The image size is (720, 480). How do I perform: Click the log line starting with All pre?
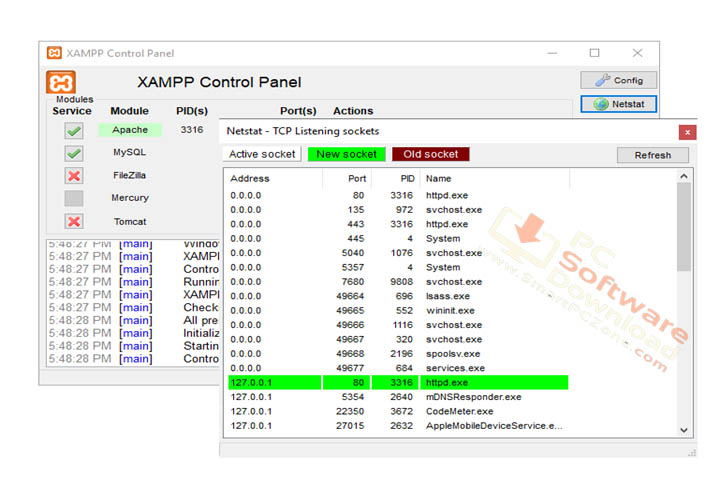(x=134, y=320)
